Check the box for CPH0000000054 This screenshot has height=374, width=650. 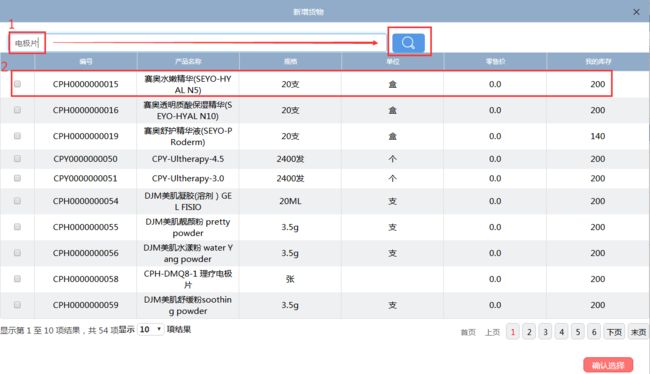tap(17, 201)
